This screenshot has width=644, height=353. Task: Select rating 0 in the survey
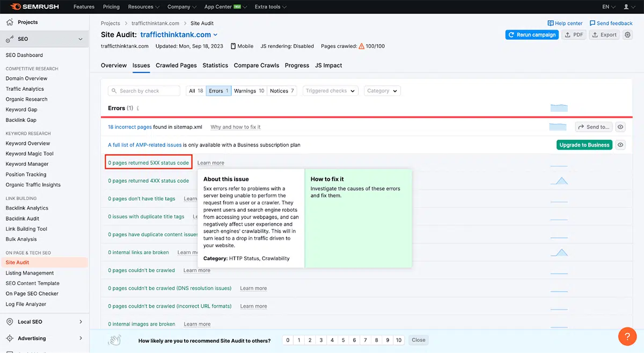pyautogui.click(x=288, y=340)
